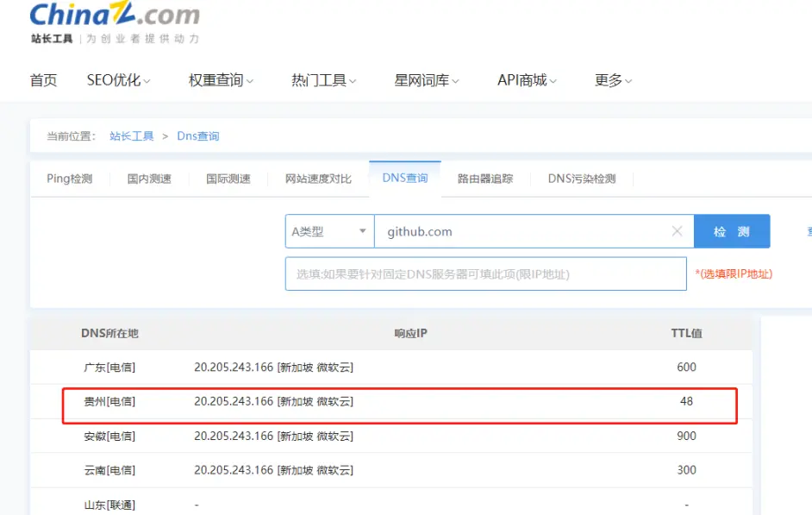Click the 响应IP column header

point(410,333)
